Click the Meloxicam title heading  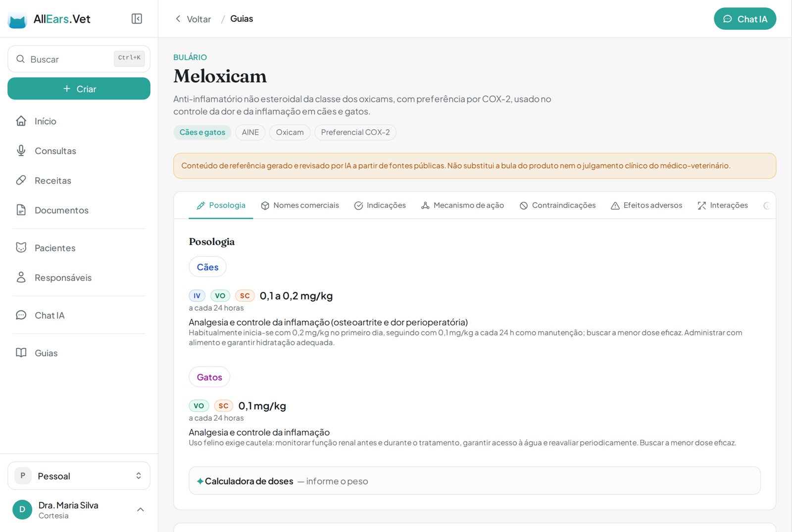(220, 76)
